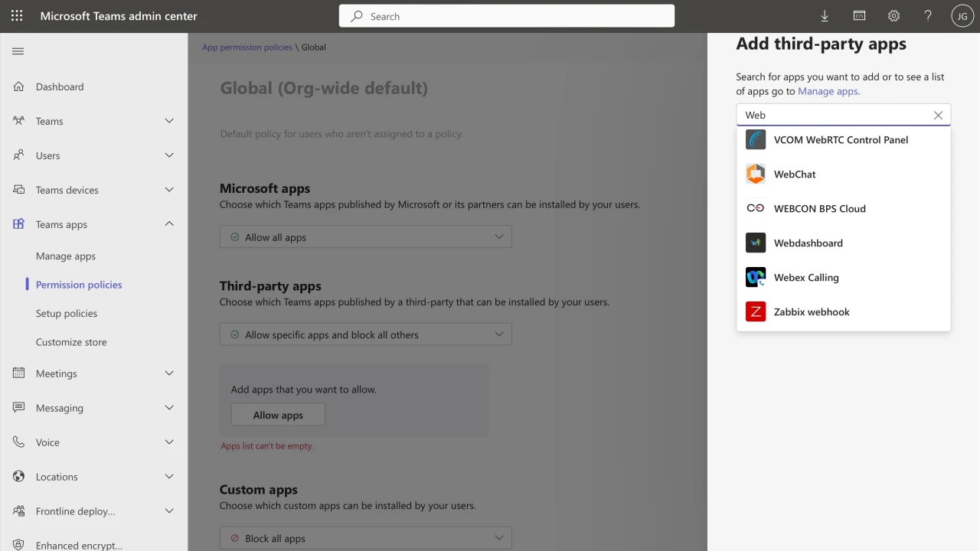Choose the Zabbix webhook app

point(812,311)
